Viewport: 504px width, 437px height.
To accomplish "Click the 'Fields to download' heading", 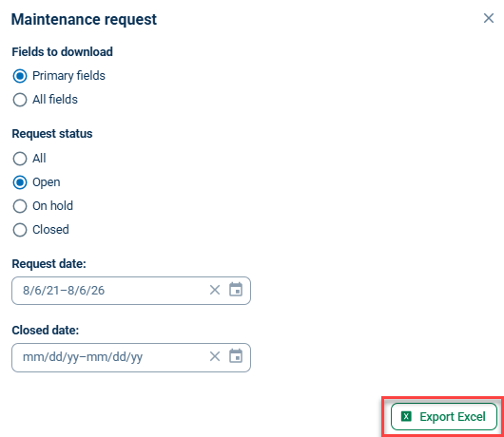I will pos(63,51).
